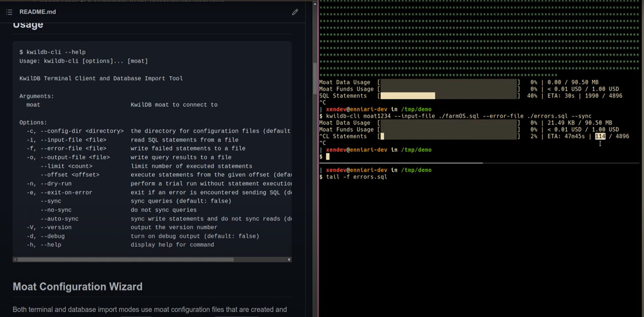Click the Moat Data Usage bar showing 21.49 KB
Image resolution: width=644 pixels, height=317 pixels.
point(448,123)
